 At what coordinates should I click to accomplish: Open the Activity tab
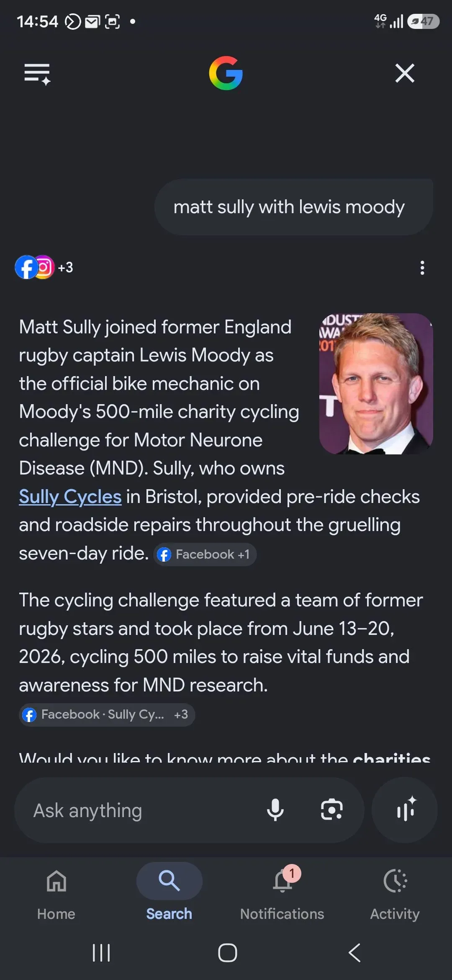click(x=395, y=892)
